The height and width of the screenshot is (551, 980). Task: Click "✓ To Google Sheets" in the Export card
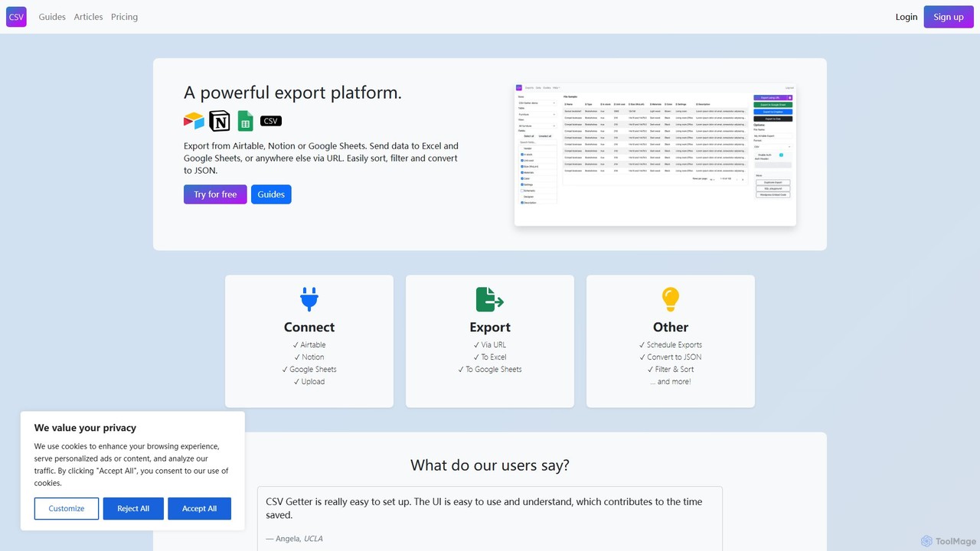[490, 370]
